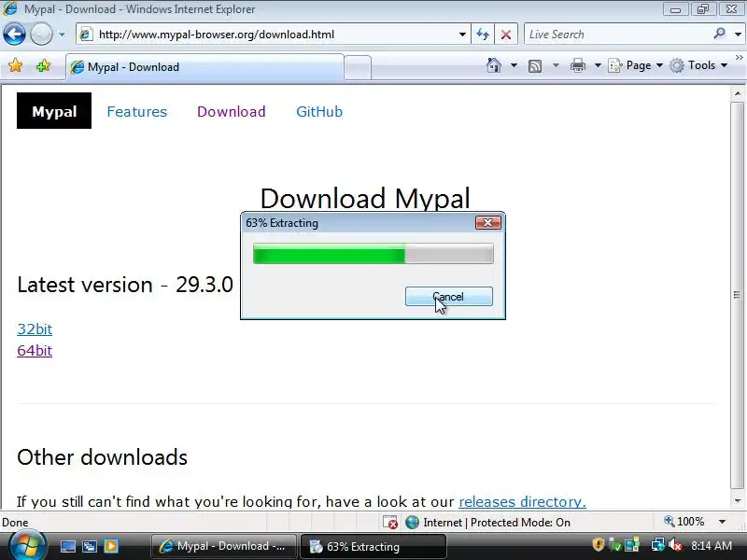Click the popup blocked status icon
This screenshot has width=747, height=560.
point(389,523)
